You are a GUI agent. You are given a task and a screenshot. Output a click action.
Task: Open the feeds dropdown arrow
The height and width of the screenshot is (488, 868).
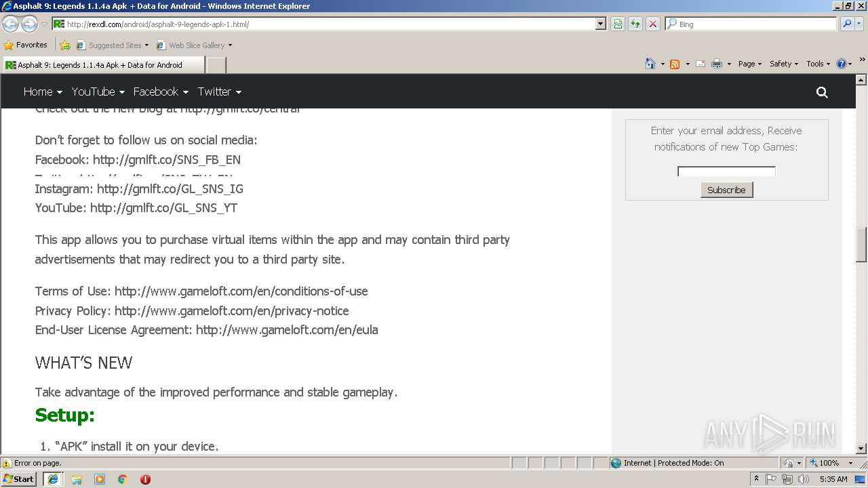(687, 64)
